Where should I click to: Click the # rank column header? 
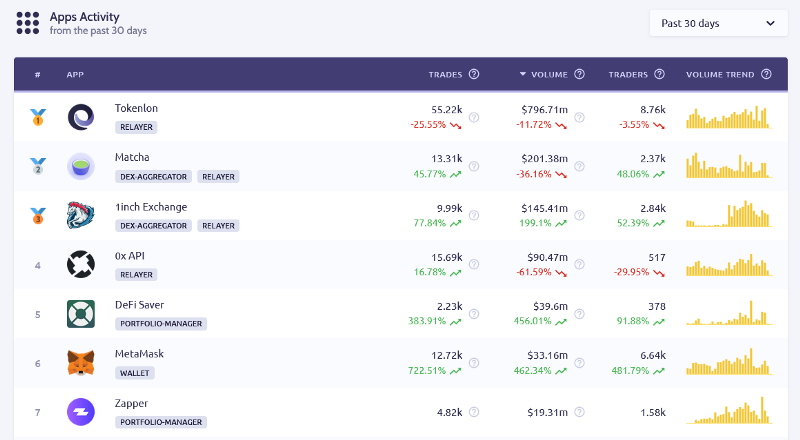pyautogui.click(x=38, y=75)
